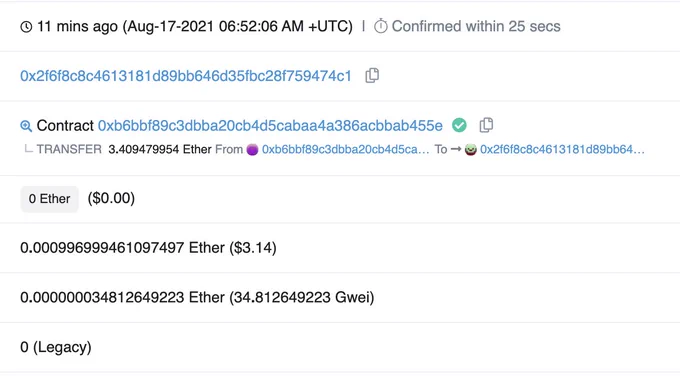Click the timestamp Aug-17-2021 06:52:06 AM +UTC

pyautogui.click(x=238, y=26)
